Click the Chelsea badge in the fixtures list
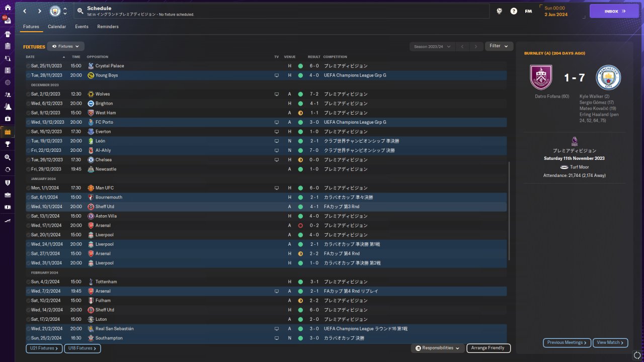The width and height of the screenshot is (644, 362). [91, 160]
